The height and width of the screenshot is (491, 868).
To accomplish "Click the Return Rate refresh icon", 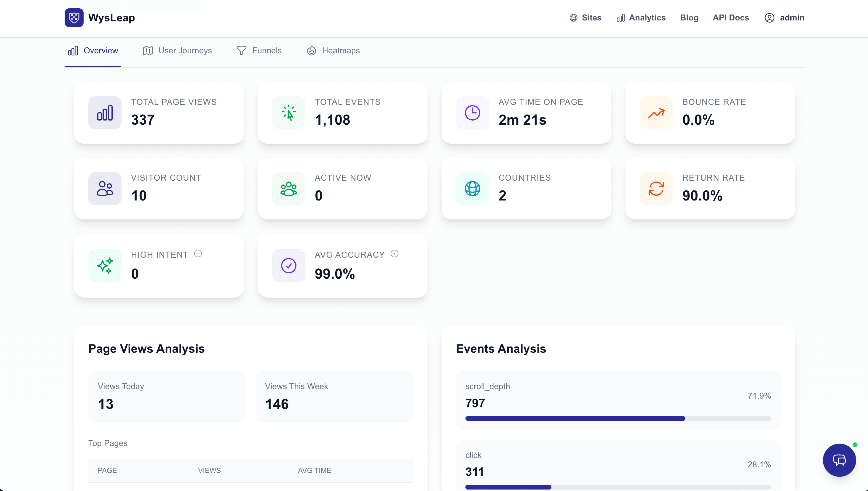I will 656,189.
